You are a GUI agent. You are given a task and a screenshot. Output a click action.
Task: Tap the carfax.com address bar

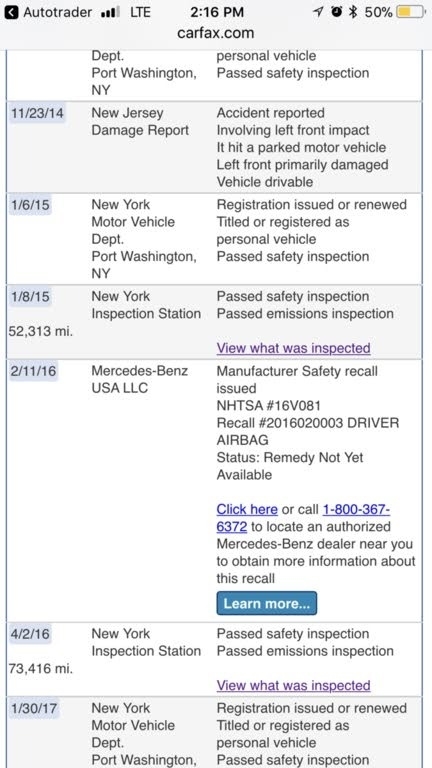(x=216, y=33)
